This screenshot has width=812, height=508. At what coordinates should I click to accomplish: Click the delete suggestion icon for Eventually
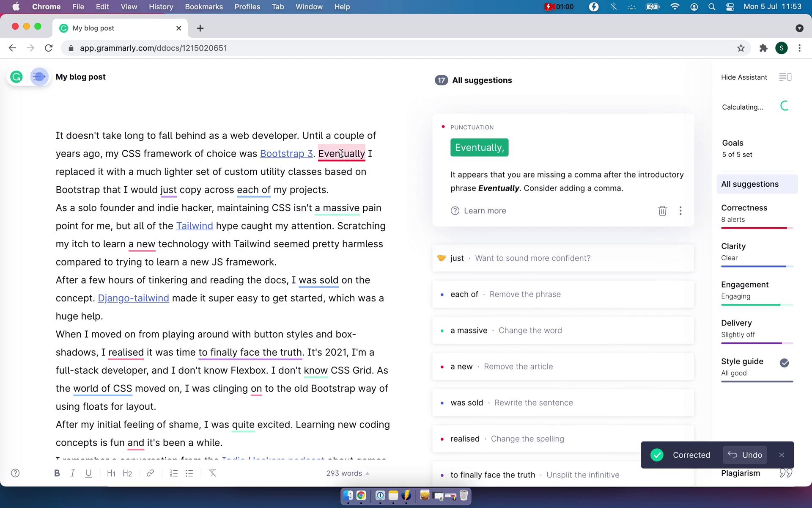pos(662,211)
